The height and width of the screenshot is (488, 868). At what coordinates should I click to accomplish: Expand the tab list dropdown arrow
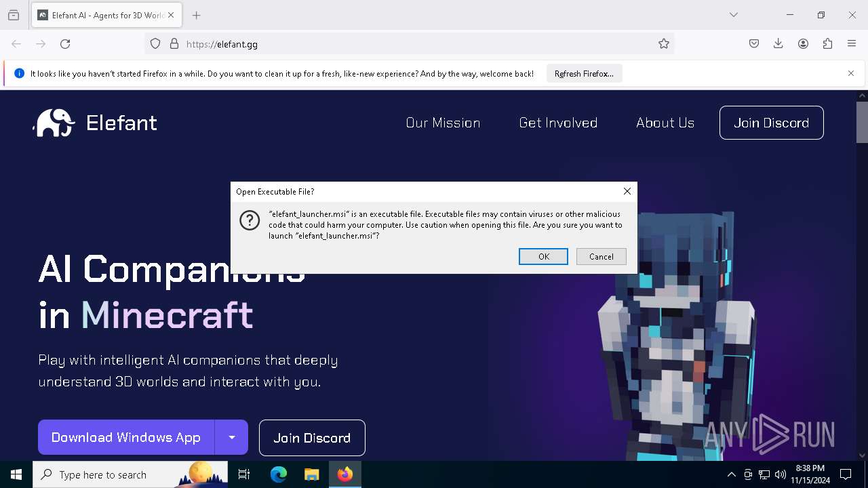coord(733,15)
